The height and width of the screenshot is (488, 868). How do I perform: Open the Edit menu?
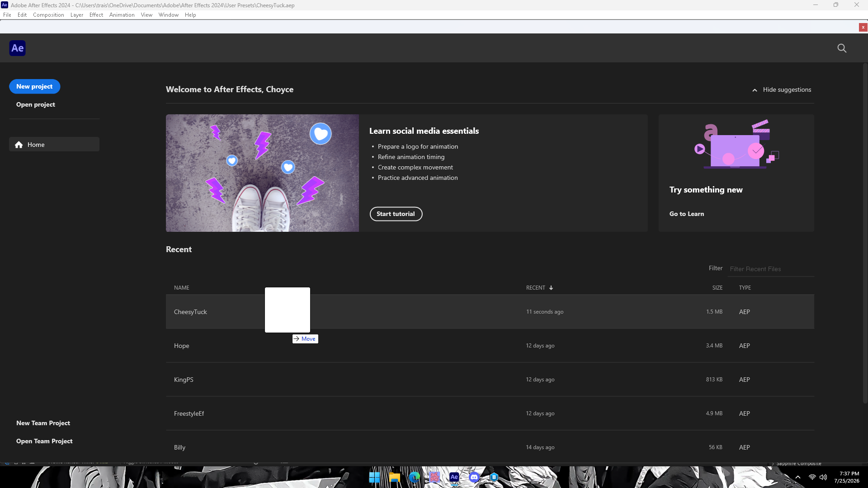(x=22, y=15)
